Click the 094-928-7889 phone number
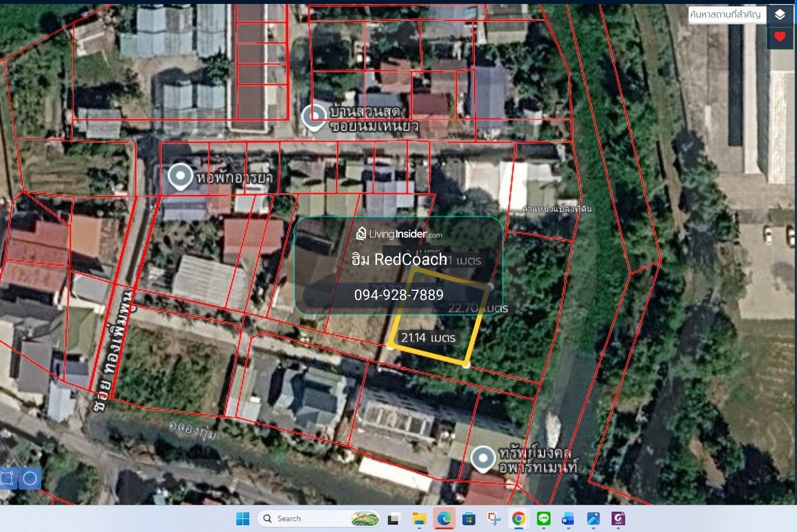The height and width of the screenshot is (532, 797). (398, 295)
